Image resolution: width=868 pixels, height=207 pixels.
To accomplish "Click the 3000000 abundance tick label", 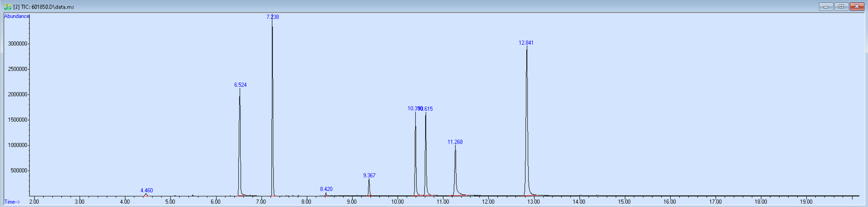I will [17, 44].
